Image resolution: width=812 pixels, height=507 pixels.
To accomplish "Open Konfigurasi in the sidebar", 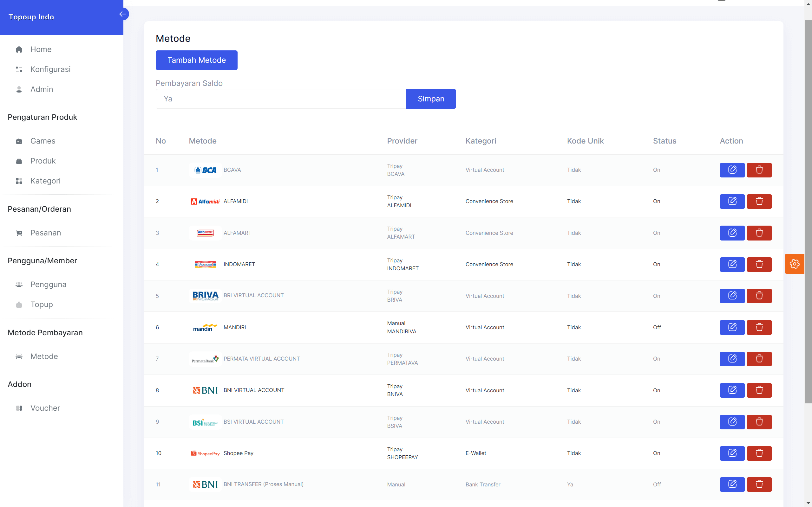I will (x=50, y=69).
